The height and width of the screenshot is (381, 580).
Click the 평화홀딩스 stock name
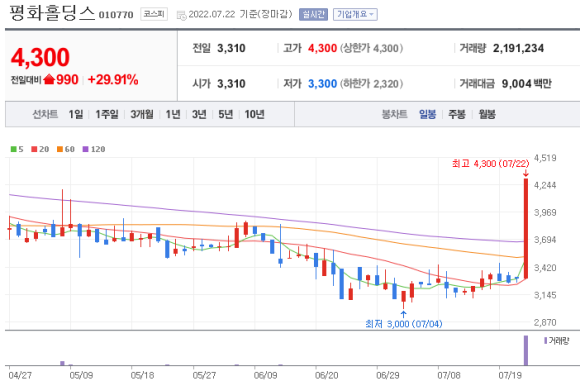52,13
